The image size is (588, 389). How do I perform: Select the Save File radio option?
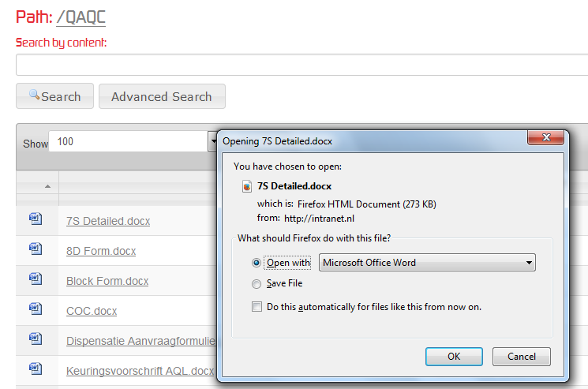tap(257, 284)
